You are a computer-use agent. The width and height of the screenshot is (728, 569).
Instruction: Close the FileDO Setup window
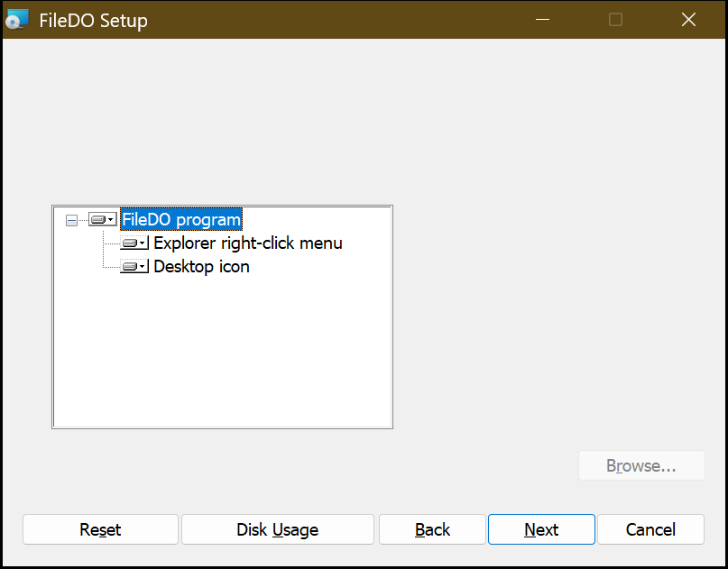tap(688, 20)
